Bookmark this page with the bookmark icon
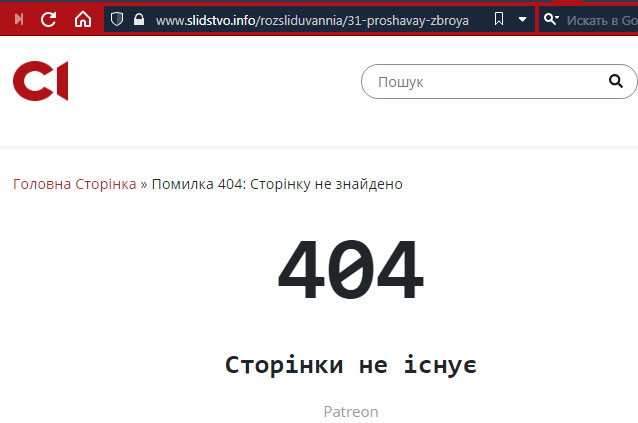This screenshot has width=638, height=423. (x=499, y=19)
